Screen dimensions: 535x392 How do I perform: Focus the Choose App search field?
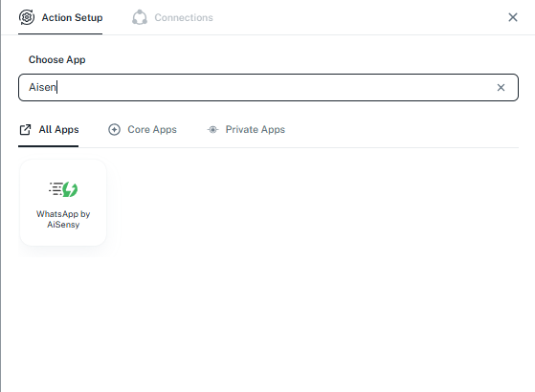click(268, 87)
